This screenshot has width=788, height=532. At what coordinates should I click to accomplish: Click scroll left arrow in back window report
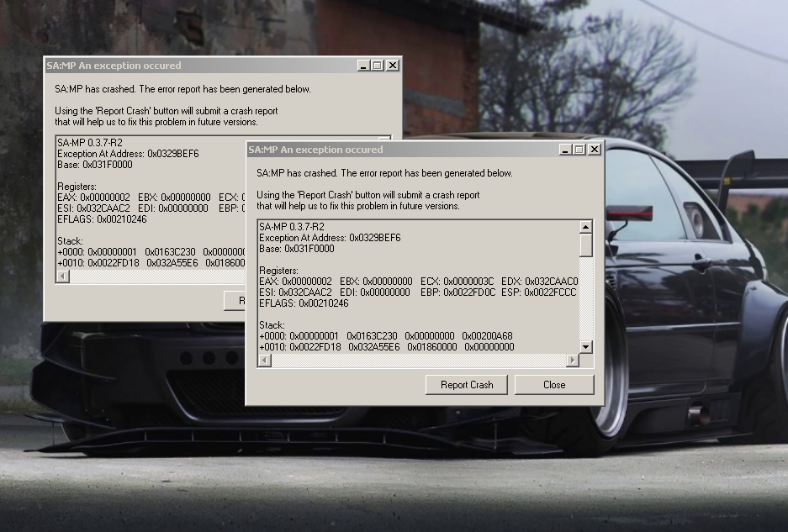(x=63, y=277)
